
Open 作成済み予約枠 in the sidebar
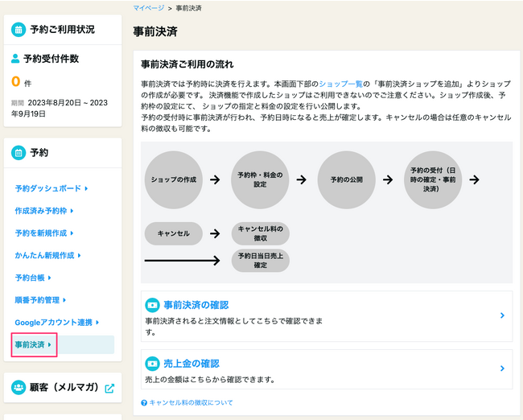(x=44, y=211)
